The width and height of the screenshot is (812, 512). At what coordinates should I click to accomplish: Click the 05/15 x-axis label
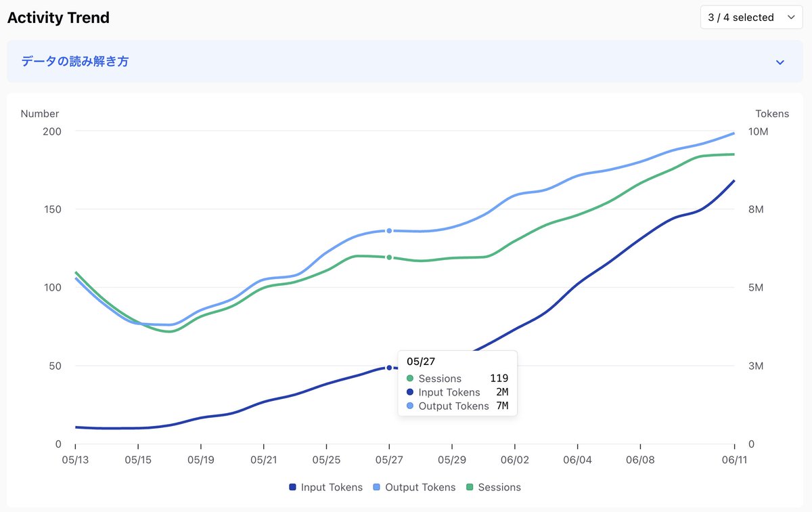pyautogui.click(x=138, y=459)
